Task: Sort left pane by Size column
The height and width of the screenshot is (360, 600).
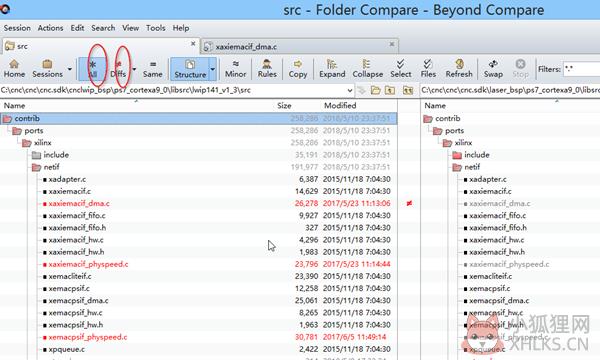Action: (284, 106)
